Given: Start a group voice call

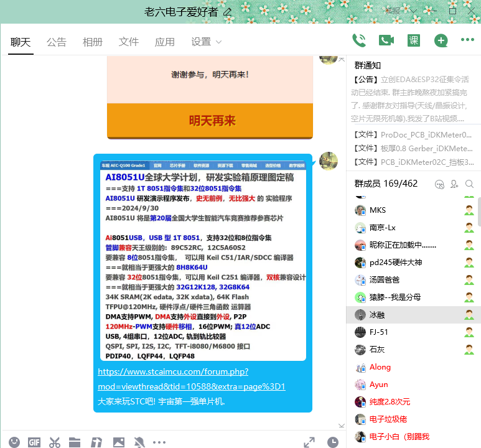Looking at the screenshot, I should click(x=359, y=40).
